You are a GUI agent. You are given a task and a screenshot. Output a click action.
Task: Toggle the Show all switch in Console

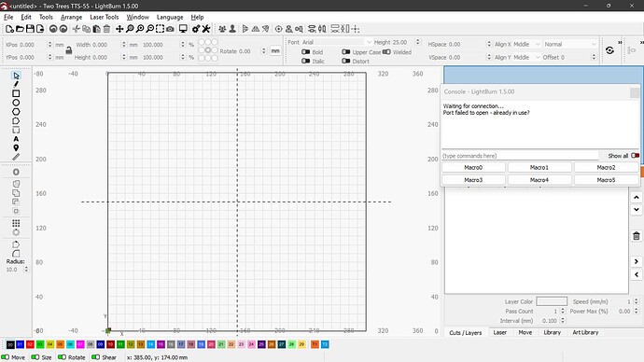tap(635, 156)
